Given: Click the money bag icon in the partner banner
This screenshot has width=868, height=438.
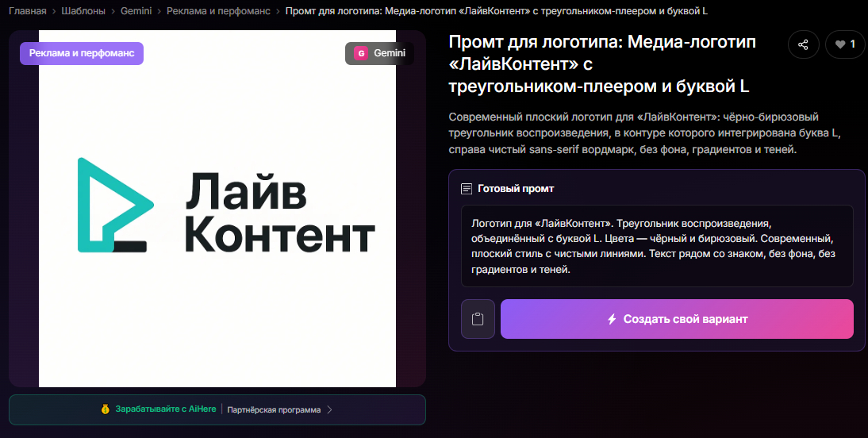Looking at the screenshot, I should [106, 409].
